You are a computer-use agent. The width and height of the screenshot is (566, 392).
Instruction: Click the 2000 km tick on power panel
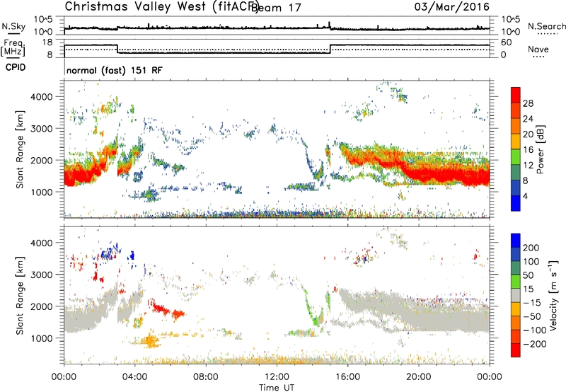(x=41, y=160)
